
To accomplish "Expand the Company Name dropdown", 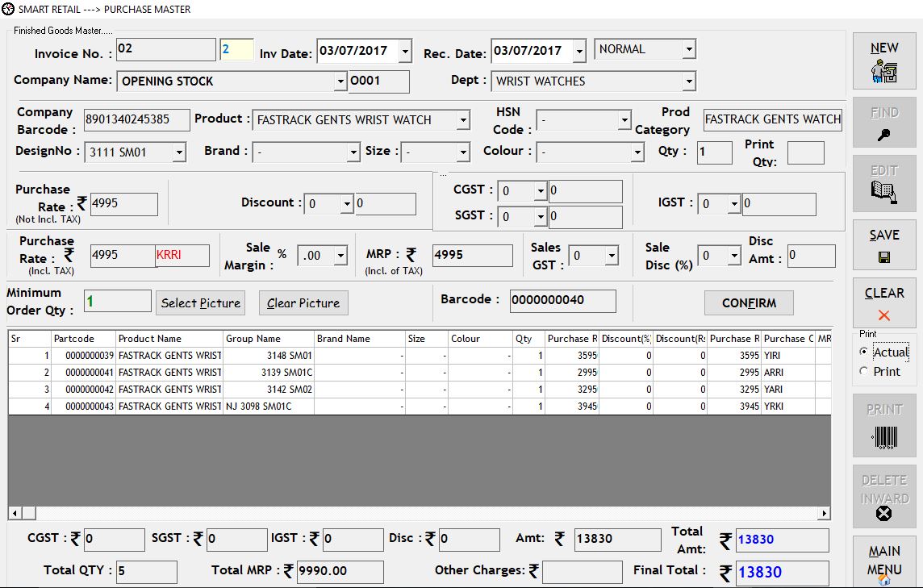I will (340, 81).
